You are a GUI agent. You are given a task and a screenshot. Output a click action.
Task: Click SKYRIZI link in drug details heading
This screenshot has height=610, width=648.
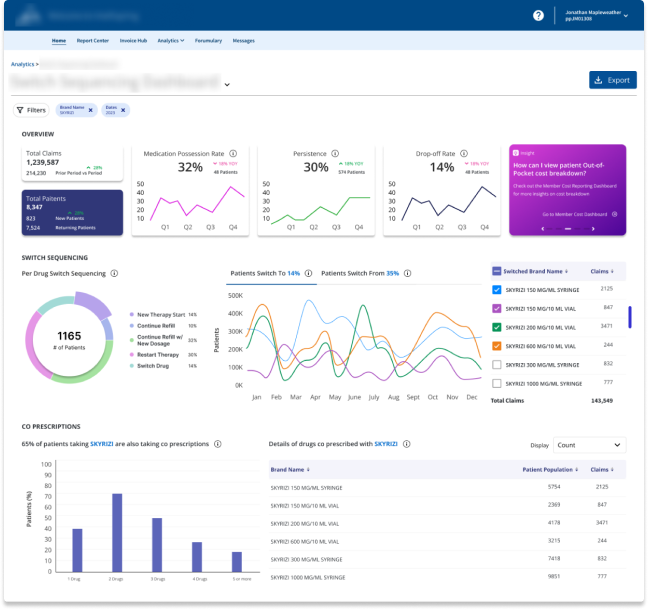386,444
